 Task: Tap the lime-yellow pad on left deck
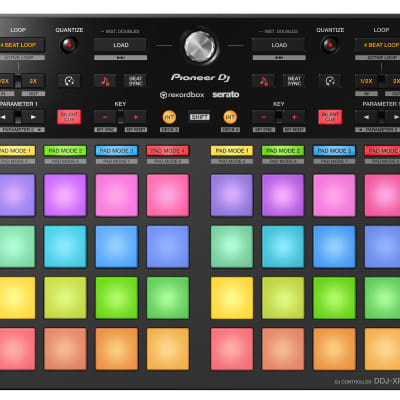[65, 298]
